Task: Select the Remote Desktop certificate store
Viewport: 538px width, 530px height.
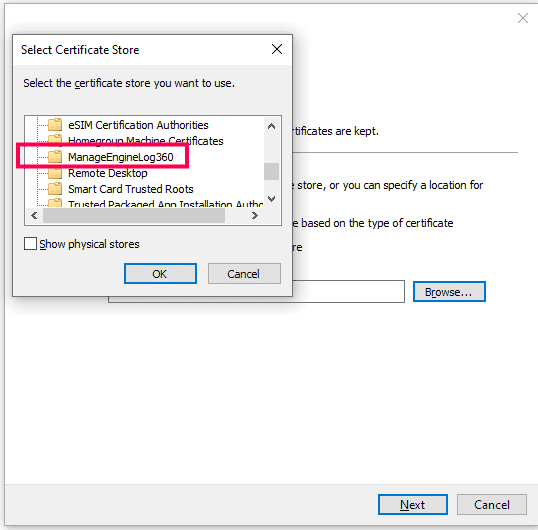Action: pos(108,173)
